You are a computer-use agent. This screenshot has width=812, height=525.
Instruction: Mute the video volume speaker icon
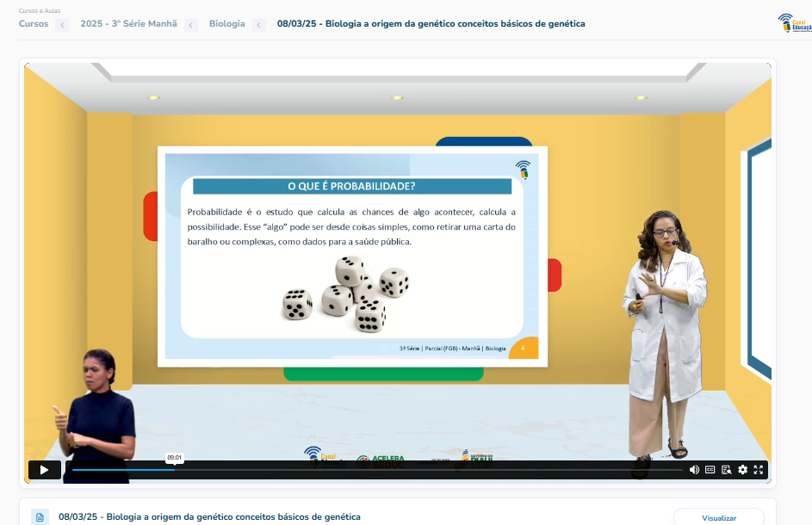tap(694, 470)
